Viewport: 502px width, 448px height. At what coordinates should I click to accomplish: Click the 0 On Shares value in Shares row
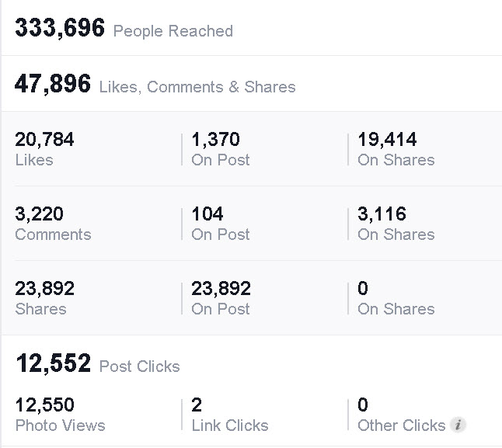(396, 298)
